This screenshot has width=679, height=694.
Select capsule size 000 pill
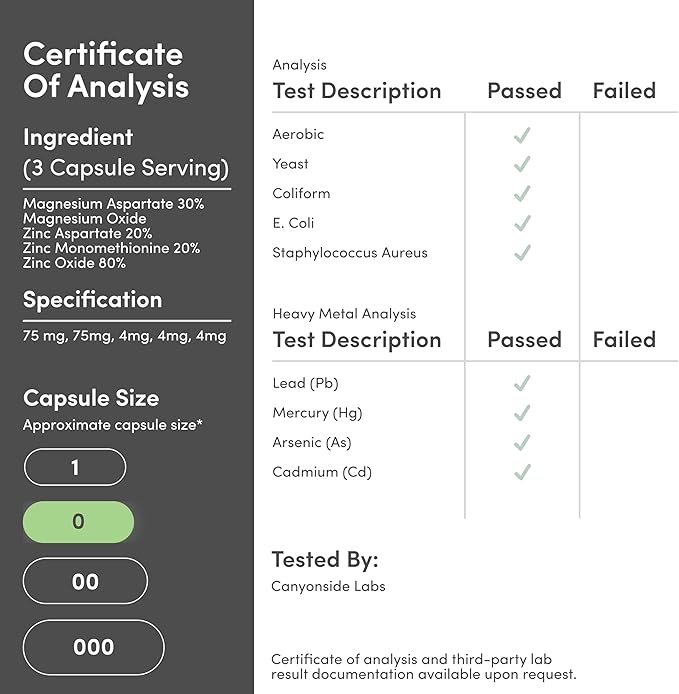coord(93,647)
